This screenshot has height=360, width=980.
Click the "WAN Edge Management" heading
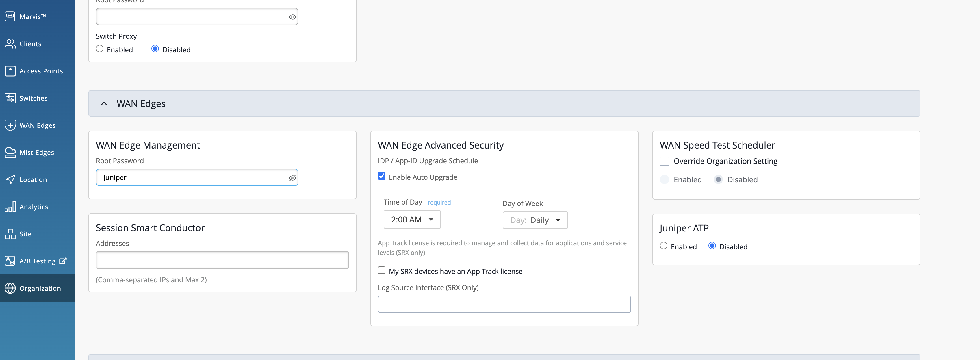[148, 145]
